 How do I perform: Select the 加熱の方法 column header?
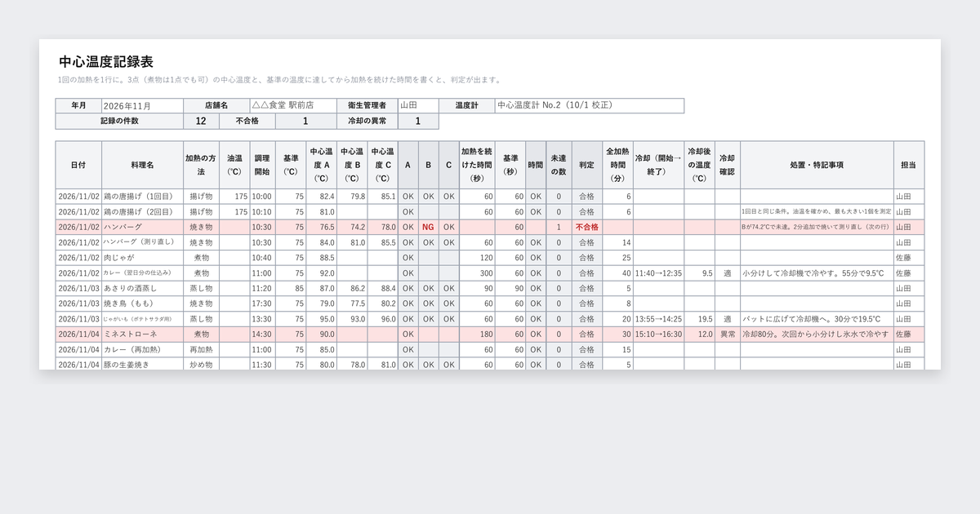pos(201,165)
